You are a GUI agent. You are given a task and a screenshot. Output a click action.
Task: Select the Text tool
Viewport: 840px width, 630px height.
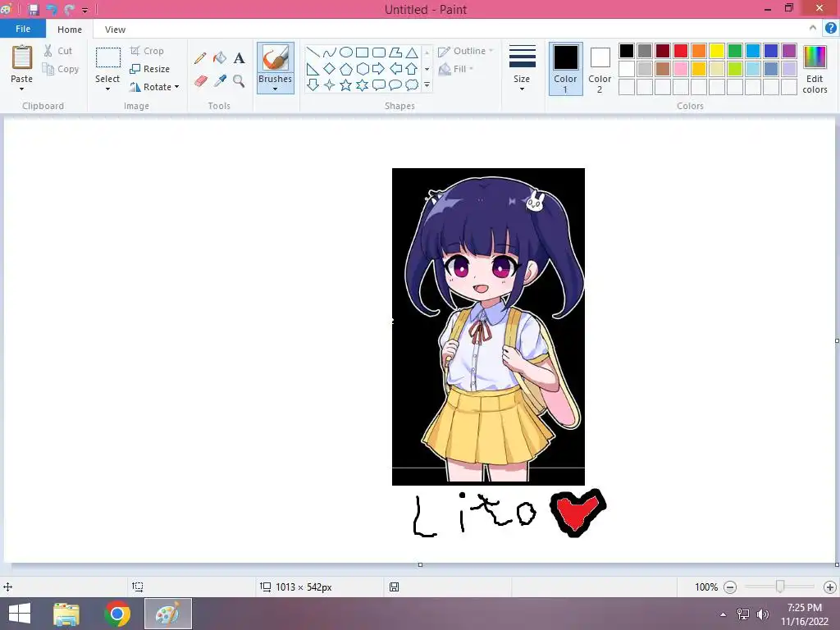239,58
